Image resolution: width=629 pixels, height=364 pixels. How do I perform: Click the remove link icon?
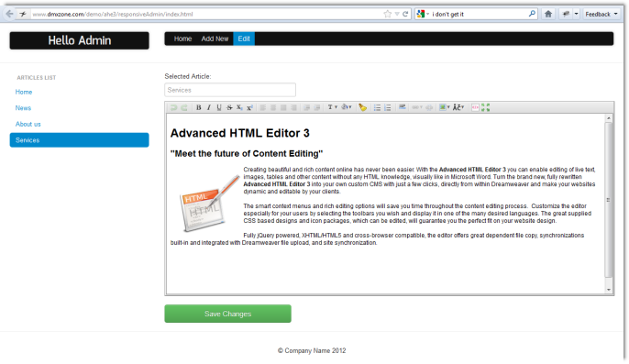pyautogui.click(x=429, y=107)
